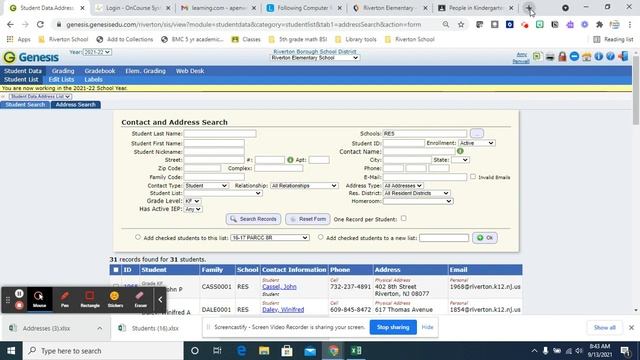Click the Show all downloads button
This screenshot has height=360, width=640.
604,328
